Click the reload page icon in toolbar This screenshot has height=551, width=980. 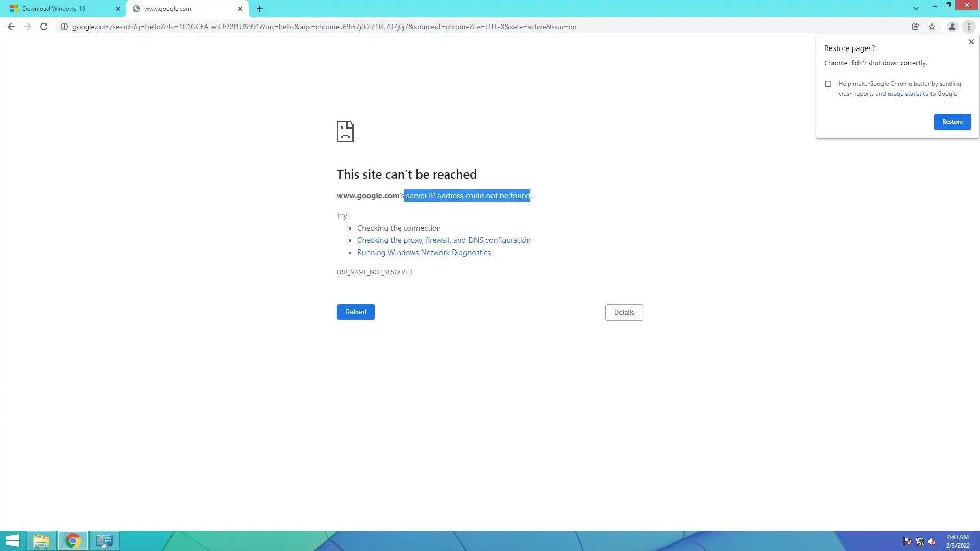(x=44, y=27)
